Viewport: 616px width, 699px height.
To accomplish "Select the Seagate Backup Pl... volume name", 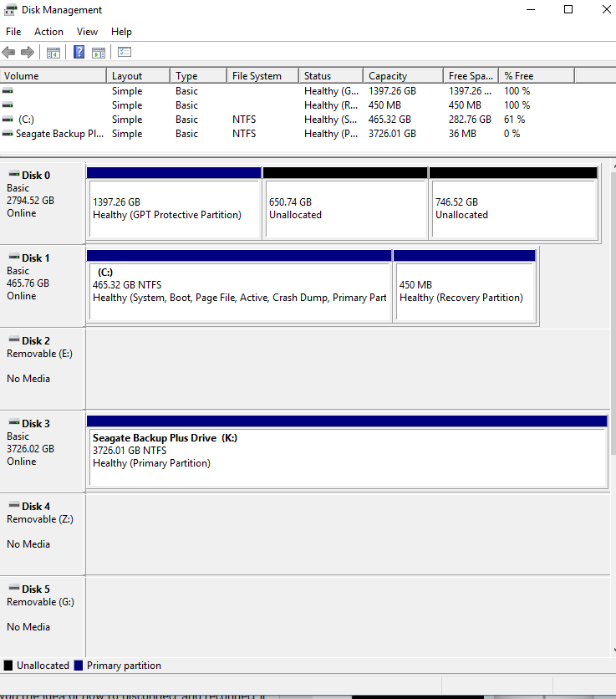I will coord(59,134).
